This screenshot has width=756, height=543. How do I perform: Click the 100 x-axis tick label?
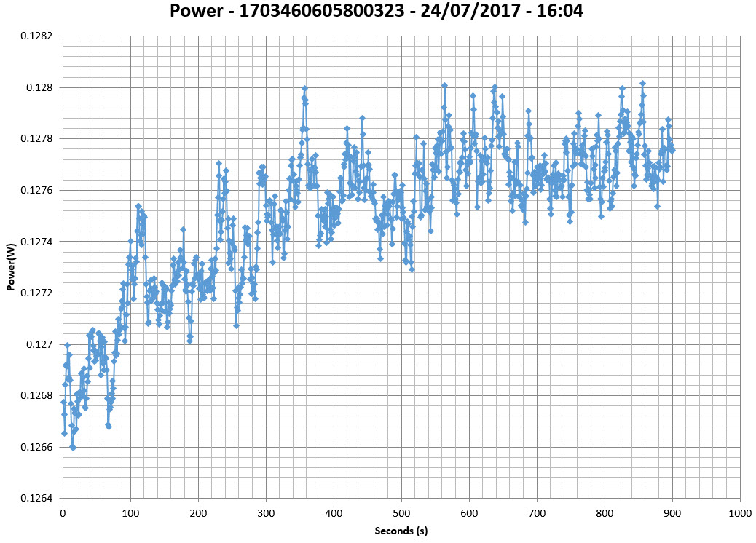130,512
